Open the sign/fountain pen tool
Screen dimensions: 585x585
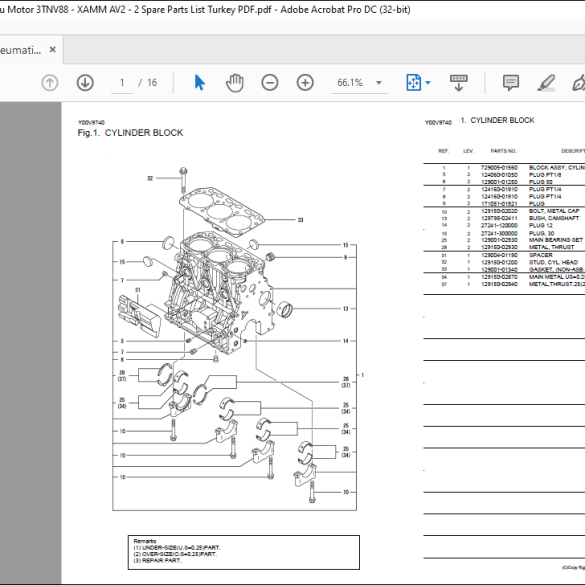pyautogui.click(x=579, y=82)
